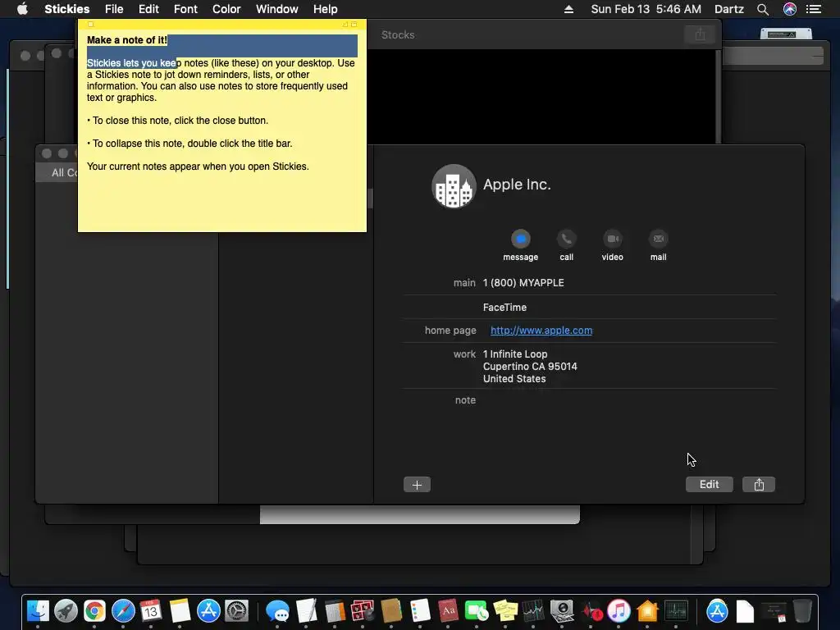Open Notification Center from menu bar

pos(814,9)
